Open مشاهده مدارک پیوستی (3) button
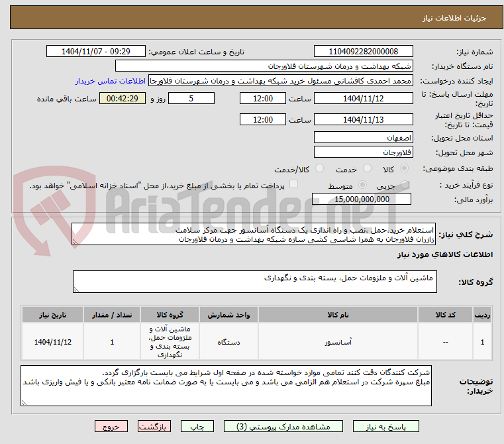The height and width of the screenshot is (444, 504). 283,426
